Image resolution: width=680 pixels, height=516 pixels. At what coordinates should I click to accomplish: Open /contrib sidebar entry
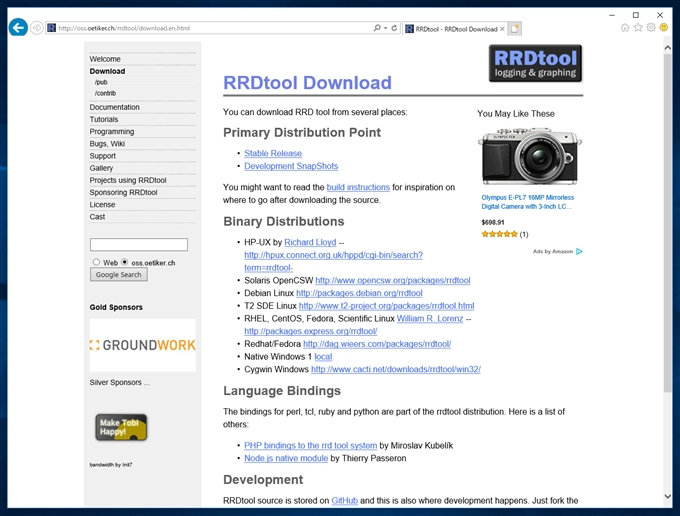tap(105, 93)
